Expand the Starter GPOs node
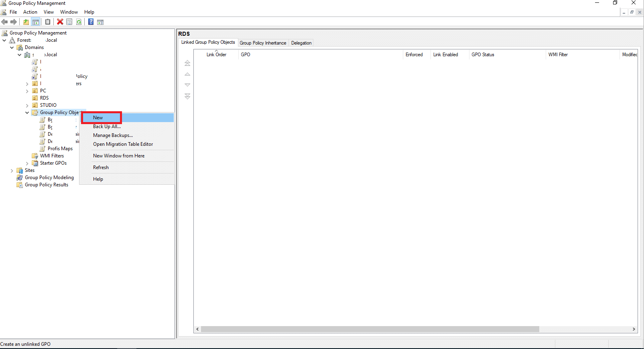The height and width of the screenshot is (349, 644). point(27,163)
